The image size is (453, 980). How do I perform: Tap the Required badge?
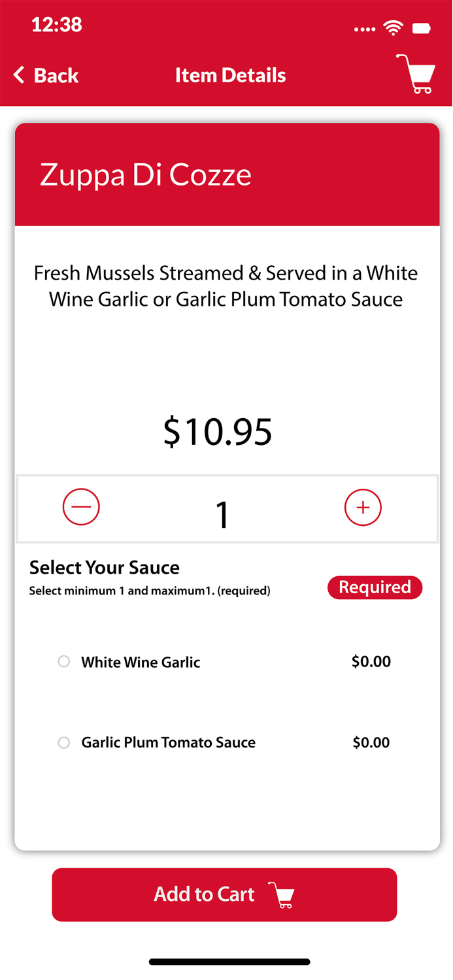tap(375, 587)
